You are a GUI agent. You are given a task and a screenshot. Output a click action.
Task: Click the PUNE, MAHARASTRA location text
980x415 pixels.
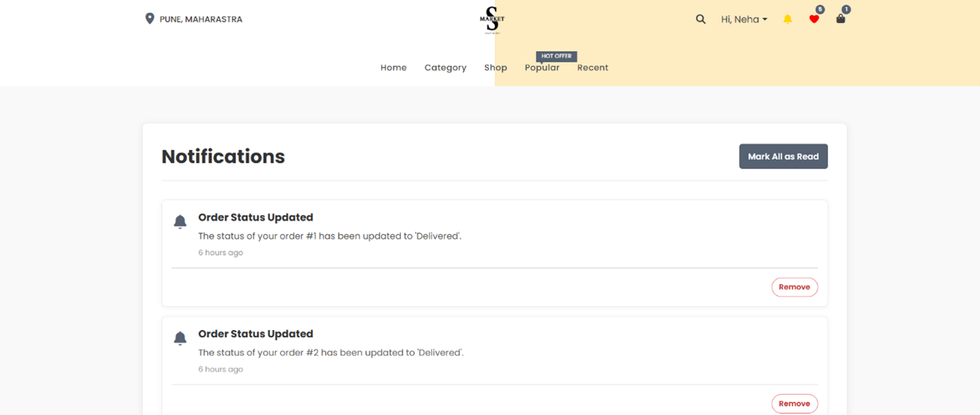click(x=201, y=20)
